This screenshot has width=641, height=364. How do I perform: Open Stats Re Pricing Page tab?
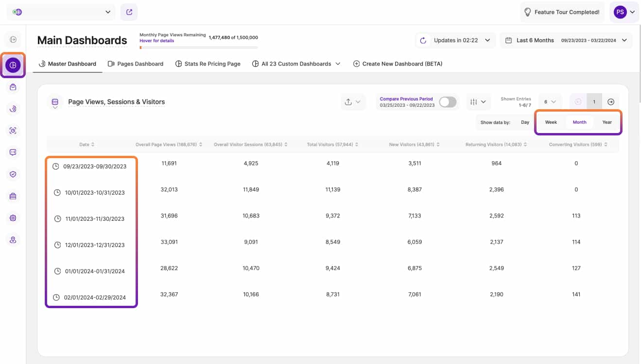(208, 64)
